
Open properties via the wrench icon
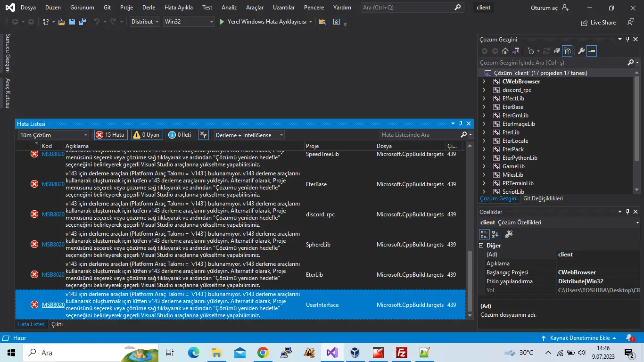tap(581, 51)
